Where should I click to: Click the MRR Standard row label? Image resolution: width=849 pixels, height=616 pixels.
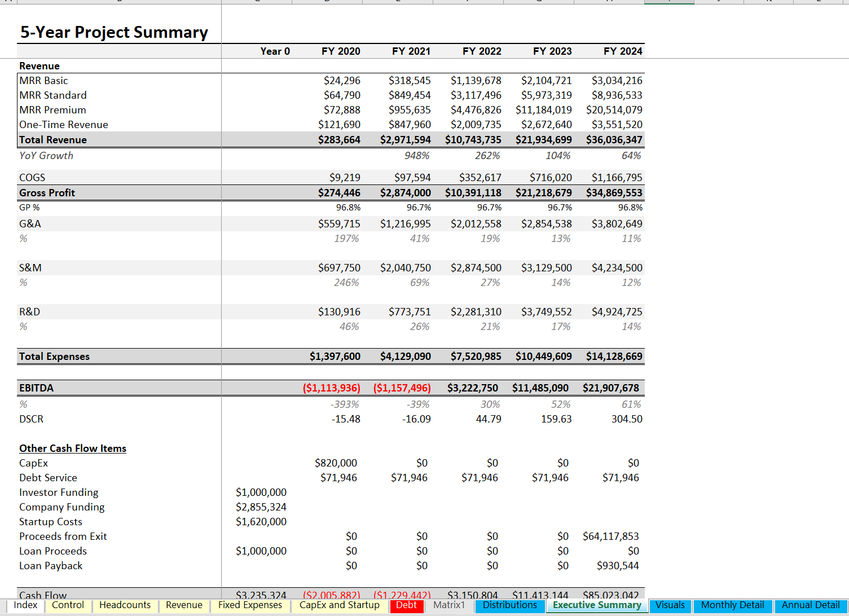pos(53,95)
